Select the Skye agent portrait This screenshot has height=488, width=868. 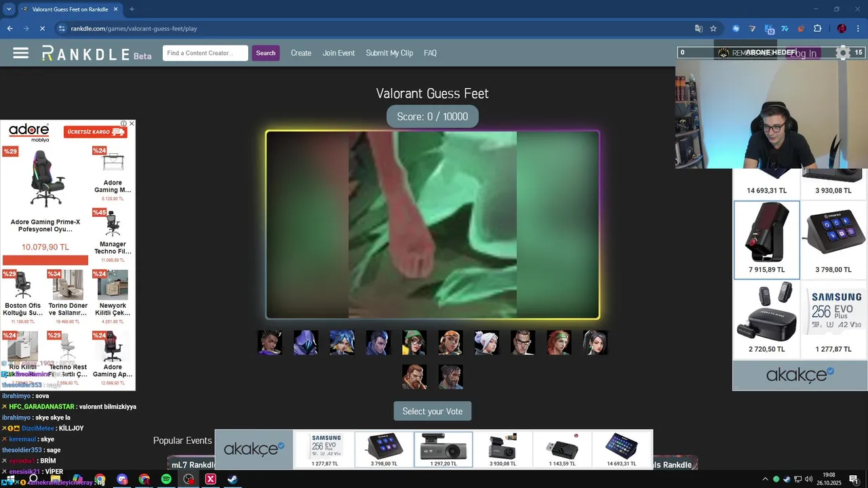[x=559, y=342]
